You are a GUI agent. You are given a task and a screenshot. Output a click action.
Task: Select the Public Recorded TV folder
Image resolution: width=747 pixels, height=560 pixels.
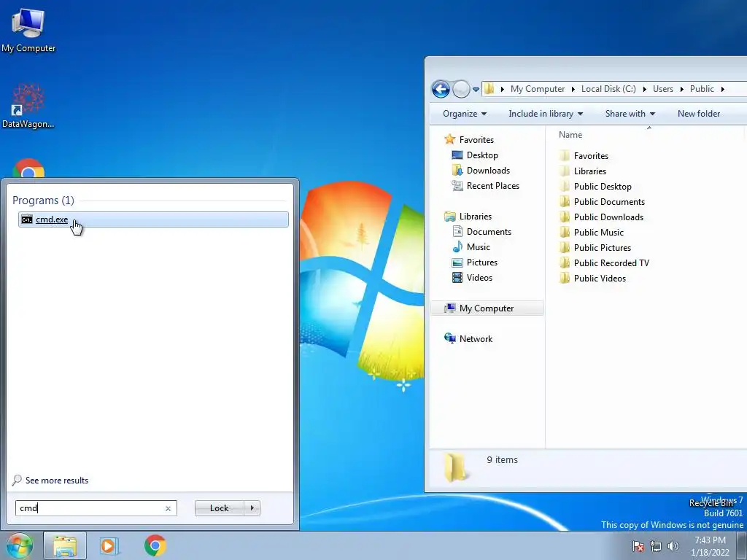(604, 262)
